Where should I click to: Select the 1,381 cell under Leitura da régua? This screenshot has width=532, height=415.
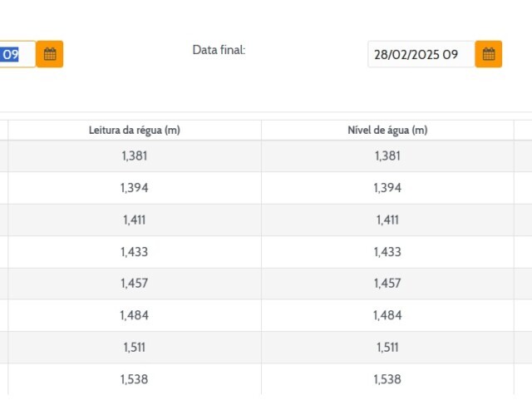point(134,156)
